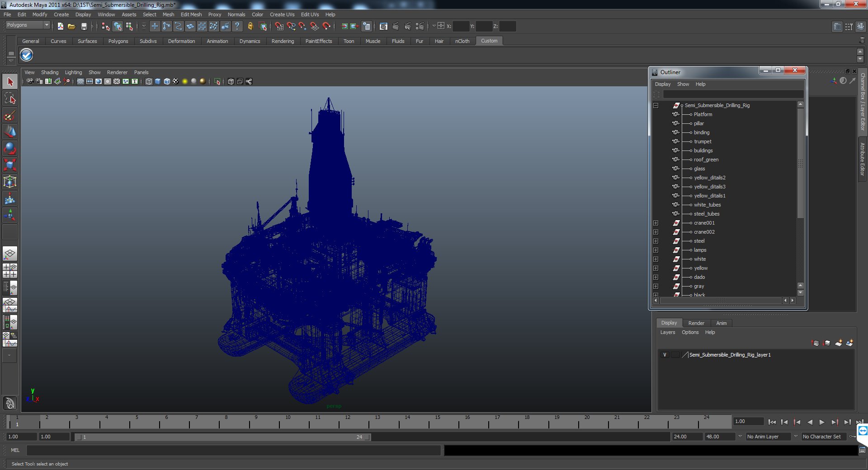Collapse Semi_Submersible_Drilling_Rig in Outliner
The height and width of the screenshot is (470, 868).
coord(656,105)
